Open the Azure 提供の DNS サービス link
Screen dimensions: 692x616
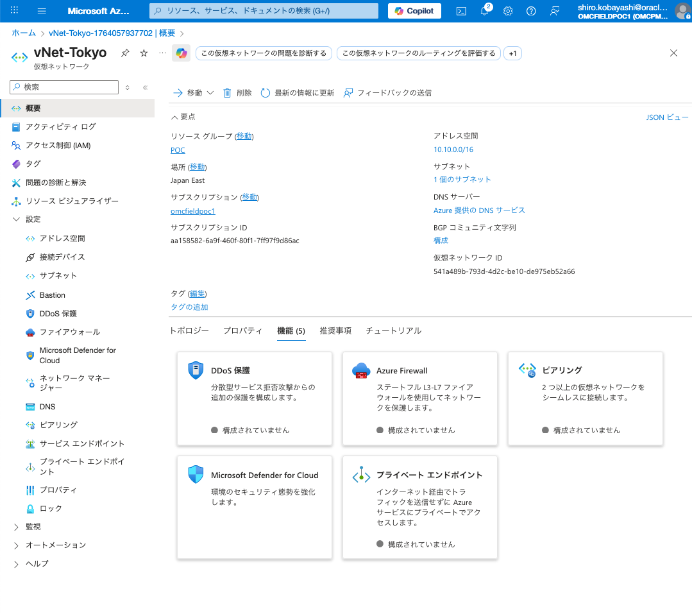479,210
